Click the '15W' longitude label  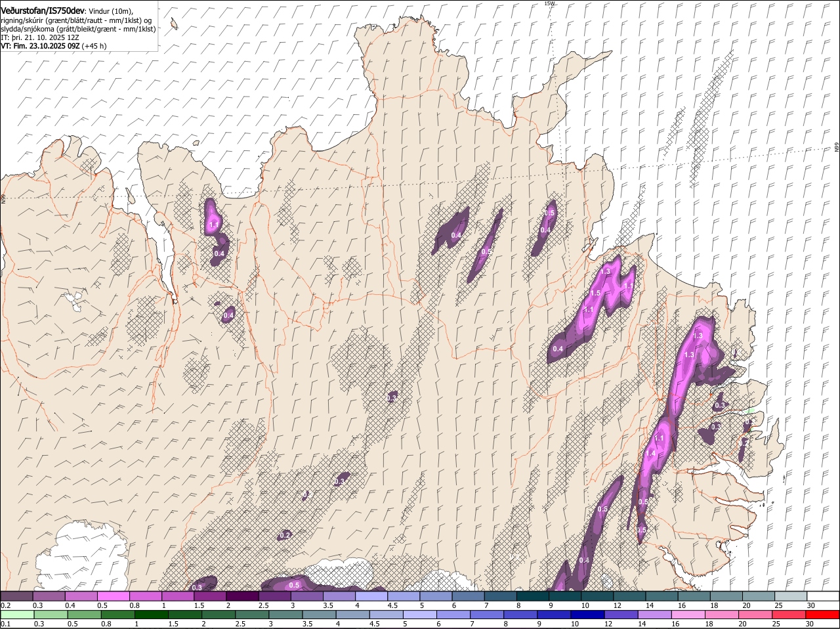pyautogui.click(x=549, y=3)
